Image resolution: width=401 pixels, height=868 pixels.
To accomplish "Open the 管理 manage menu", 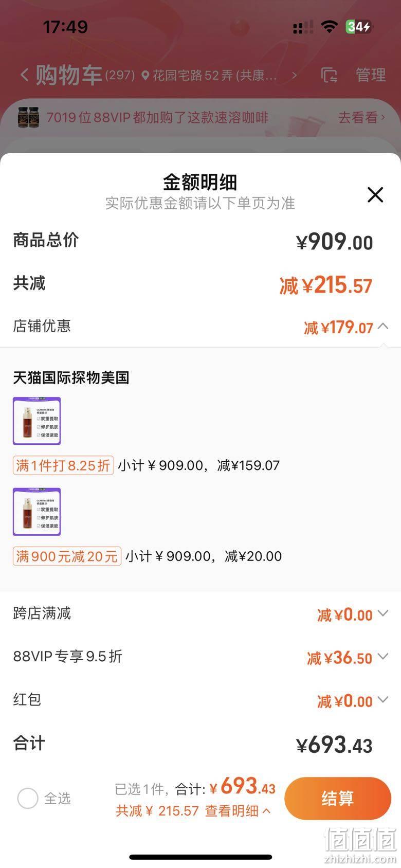I will point(371,75).
